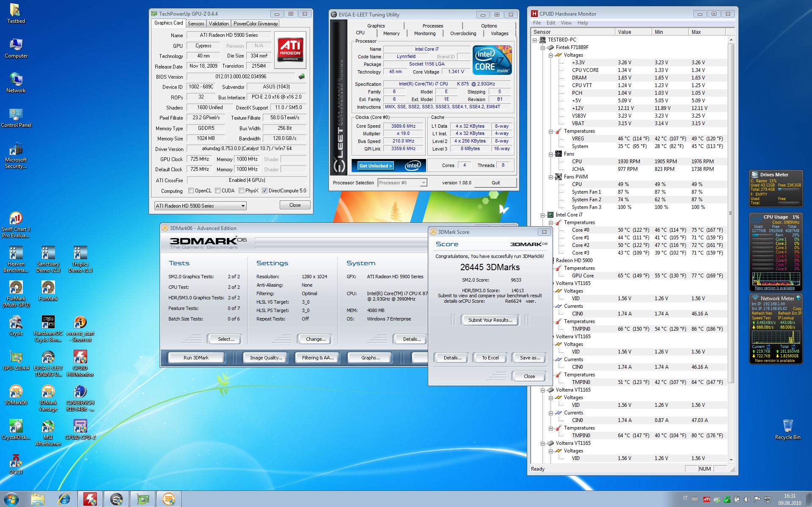The height and width of the screenshot is (507, 812).
Task: Launch CPUID CPU-Z desktop shortcut
Action: [80, 430]
